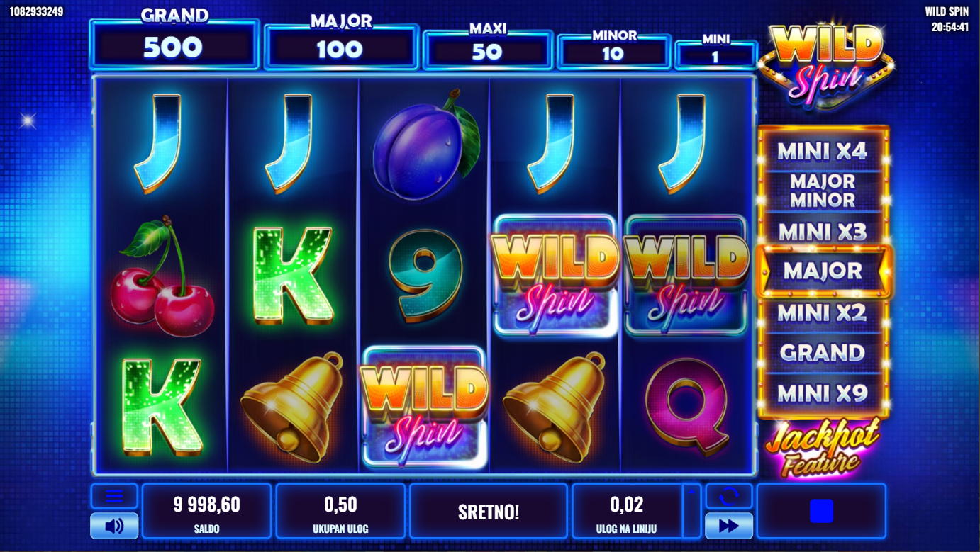Open the Ukupan ulog total bet panel
The image size is (980, 552).
[x=340, y=511]
